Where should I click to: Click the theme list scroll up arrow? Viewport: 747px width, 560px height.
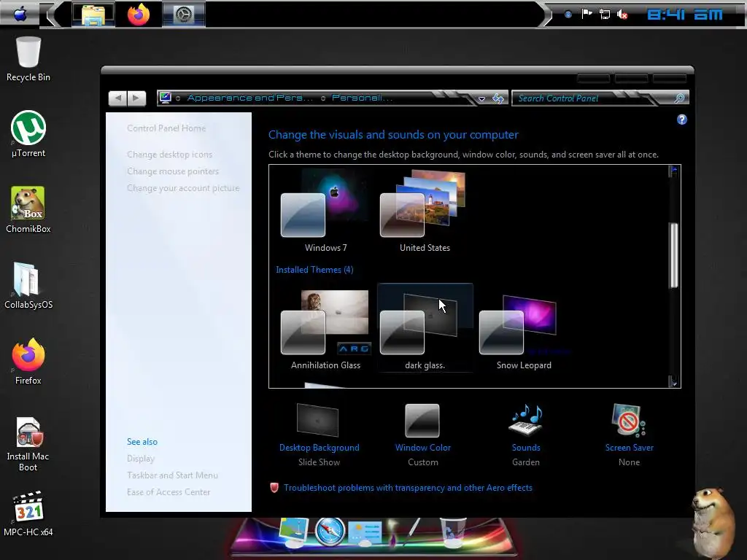(673, 171)
